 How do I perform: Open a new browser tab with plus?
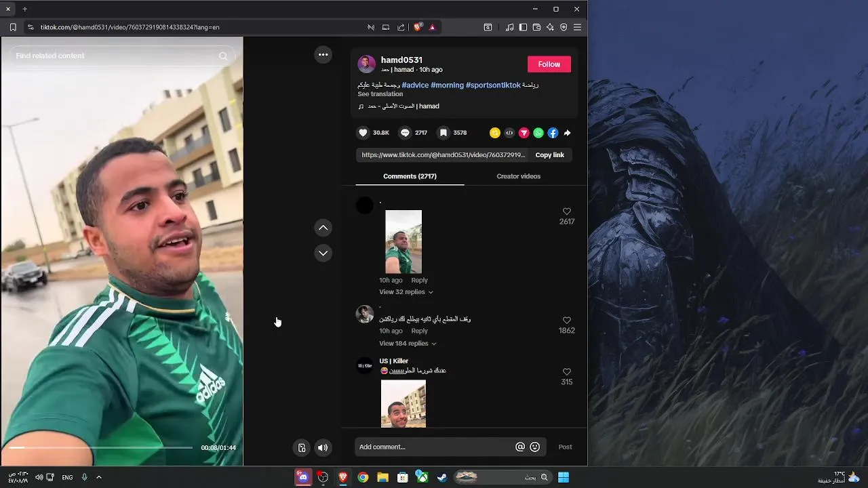pyautogui.click(x=24, y=9)
